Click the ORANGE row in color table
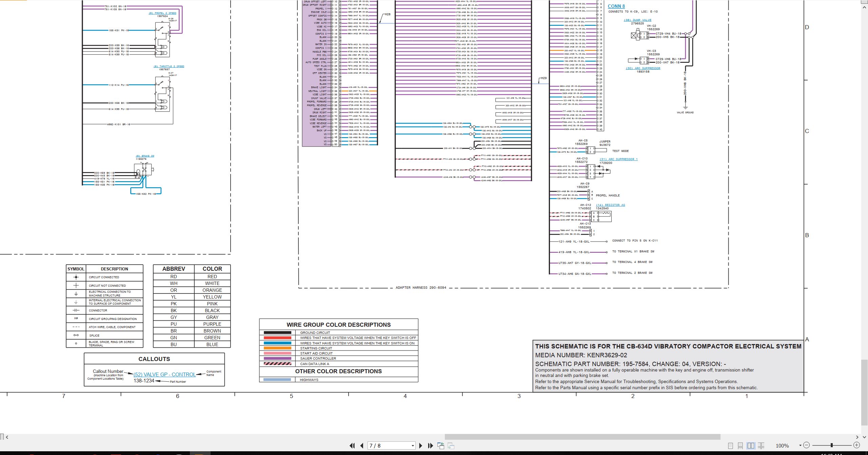868x455 pixels. click(192, 290)
